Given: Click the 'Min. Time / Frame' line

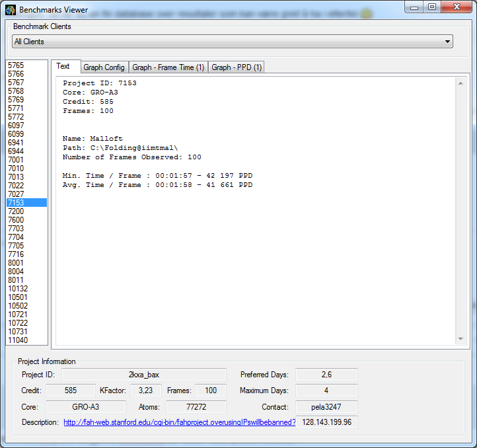Looking at the screenshot, I should (x=157, y=176).
